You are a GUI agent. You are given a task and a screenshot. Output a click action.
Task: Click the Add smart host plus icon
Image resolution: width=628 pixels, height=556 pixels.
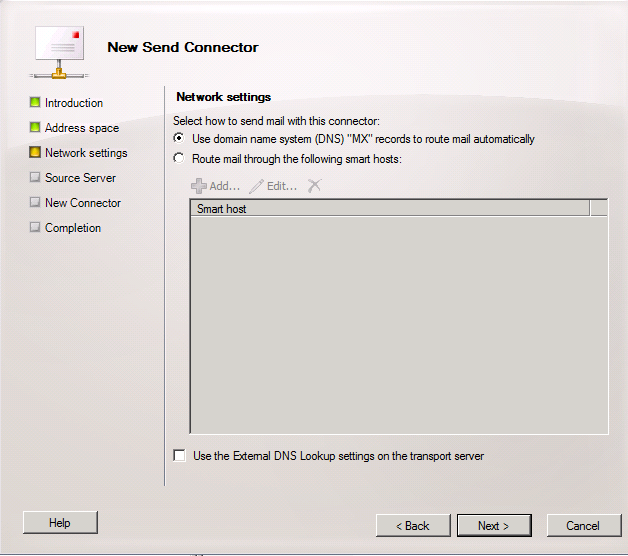tap(199, 186)
